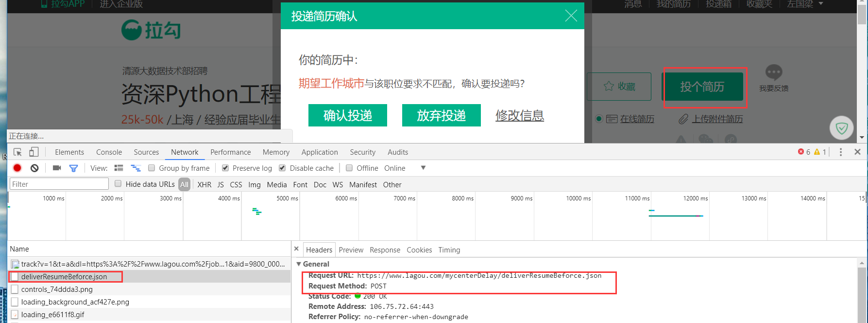
Task: Click the 在线简历 document icon
Action: pos(612,119)
